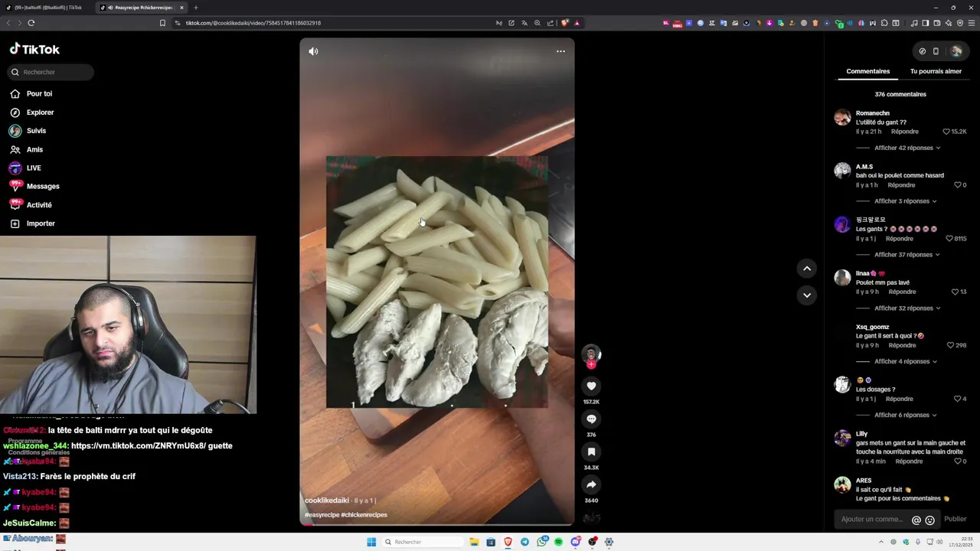Expand 42 replies under Romanechn's comment
The image size is (980, 551).
coord(907,148)
